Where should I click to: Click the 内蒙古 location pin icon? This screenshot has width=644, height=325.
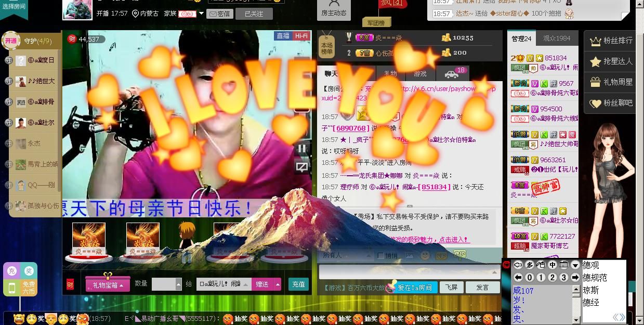(x=135, y=14)
